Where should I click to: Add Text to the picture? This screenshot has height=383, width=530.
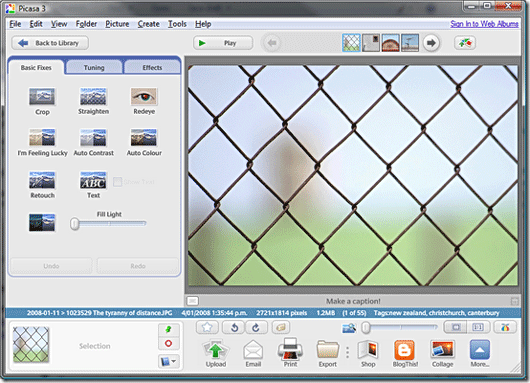pos(93,185)
